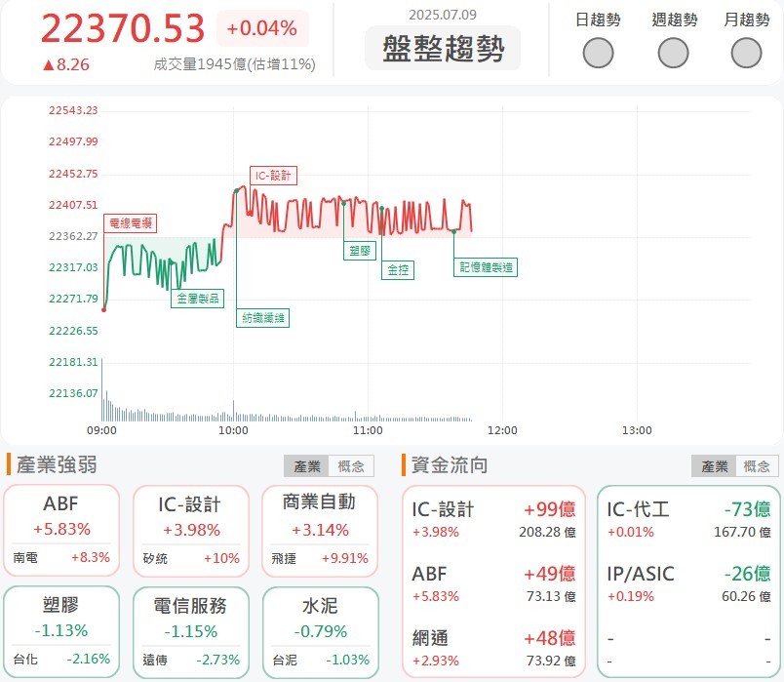Viewport: 784px width, 682px height.
Task: Click the 金屬製品 chart annotation label
Action: 198,299
